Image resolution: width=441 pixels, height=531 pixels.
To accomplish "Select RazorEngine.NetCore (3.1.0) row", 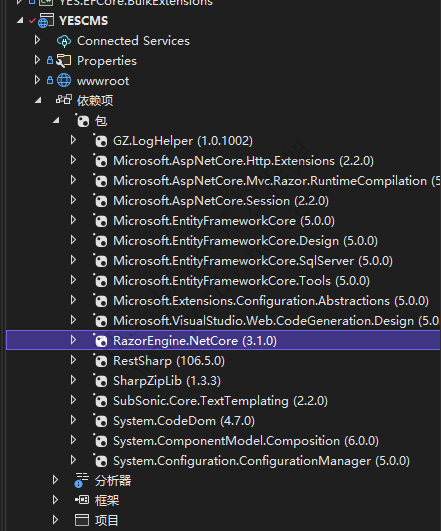I will 223,340.
